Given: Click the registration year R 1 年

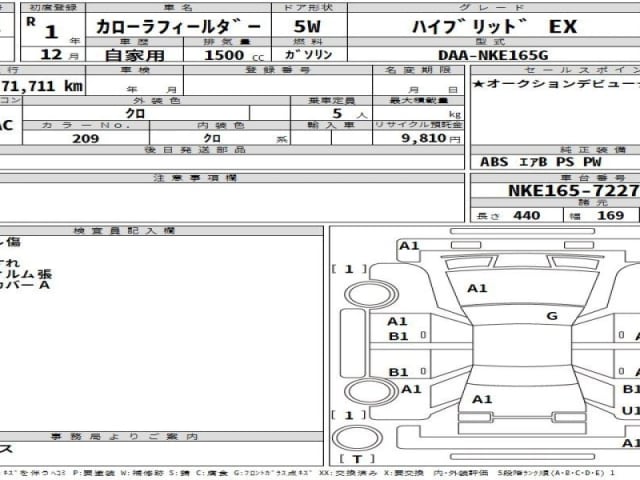Looking at the screenshot, I should 53,31.
